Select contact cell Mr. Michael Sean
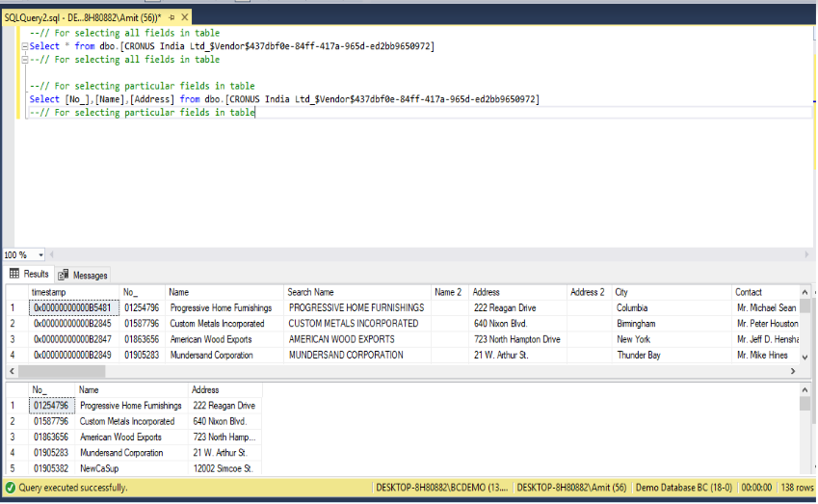 pyautogui.click(x=765, y=307)
